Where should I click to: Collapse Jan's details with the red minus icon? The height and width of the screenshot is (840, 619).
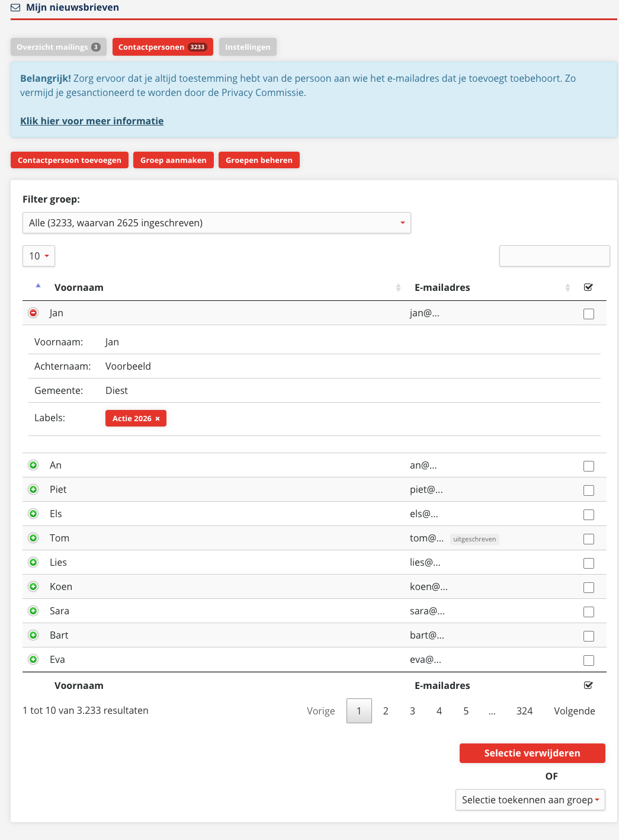(33, 313)
